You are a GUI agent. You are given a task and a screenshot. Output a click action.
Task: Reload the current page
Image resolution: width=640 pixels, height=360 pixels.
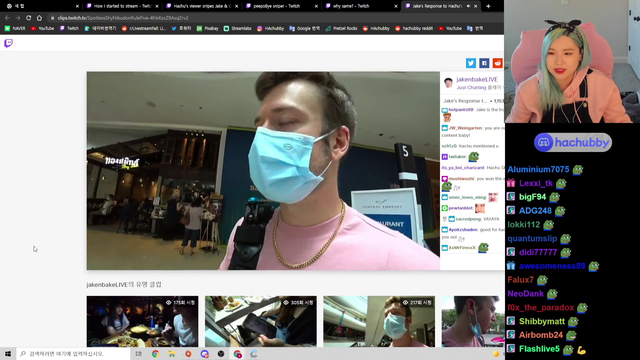point(28,18)
